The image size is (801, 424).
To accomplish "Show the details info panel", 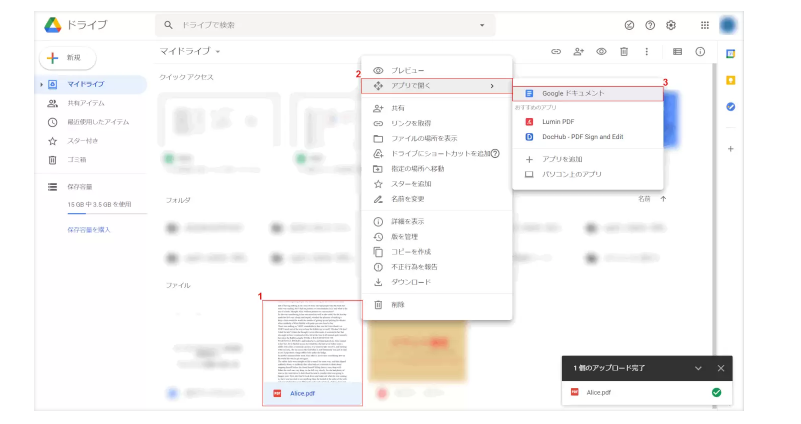I will pyautogui.click(x=700, y=51).
